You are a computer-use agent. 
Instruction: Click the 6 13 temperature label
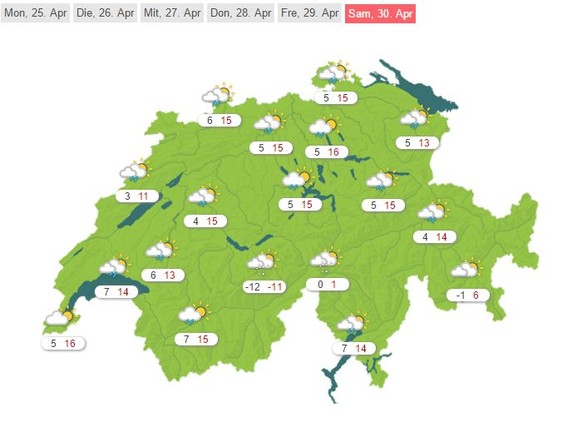click(x=163, y=275)
